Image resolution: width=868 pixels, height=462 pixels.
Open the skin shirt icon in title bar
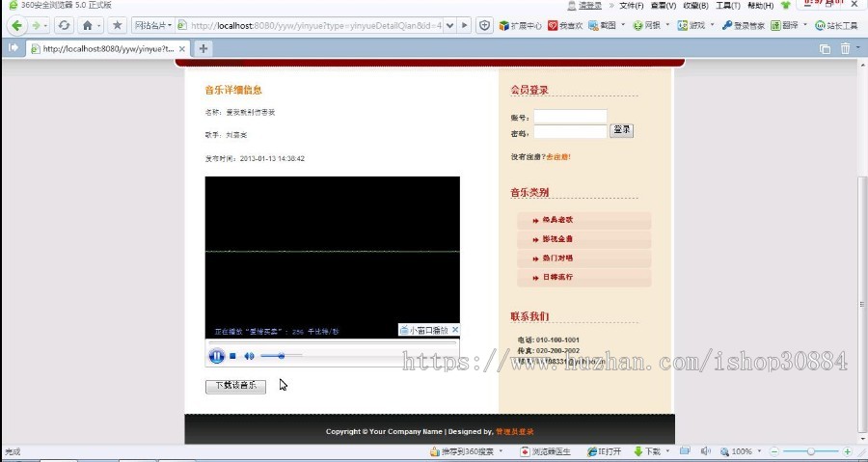(x=785, y=6)
